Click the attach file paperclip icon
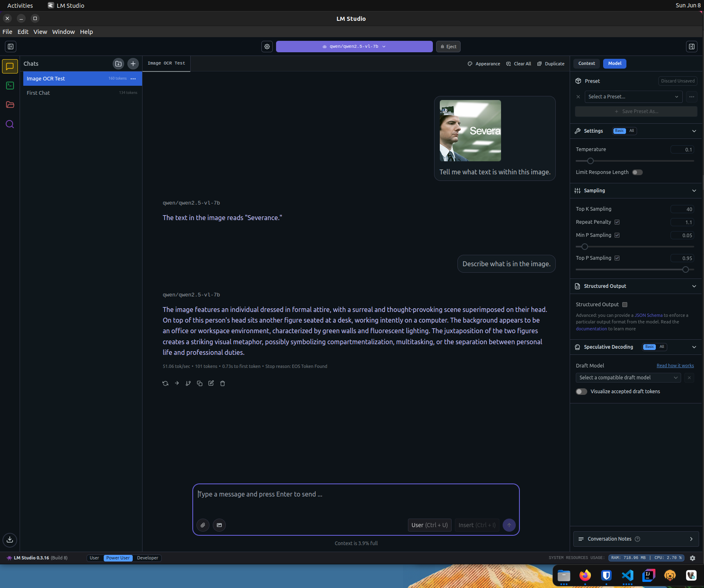The width and height of the screenshot is (704, 588). click(x=203, y=525)
